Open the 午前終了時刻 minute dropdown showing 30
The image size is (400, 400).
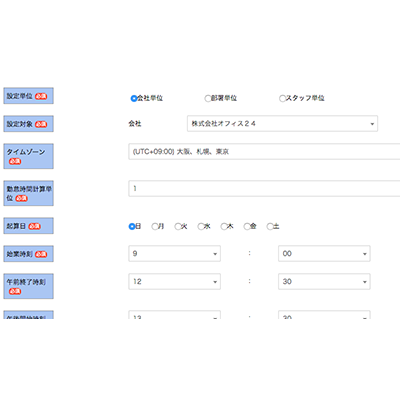pos(324,282)
